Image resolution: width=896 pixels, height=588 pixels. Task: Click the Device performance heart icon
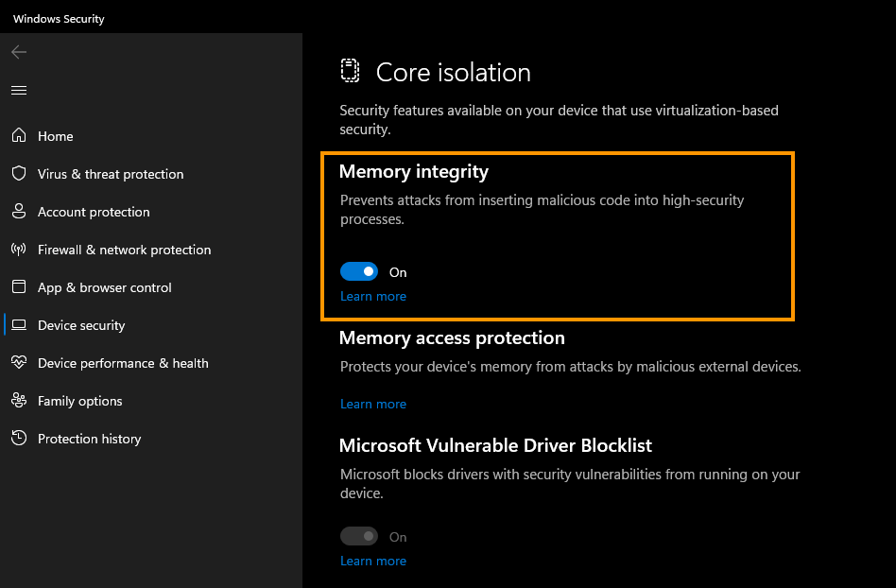tap(19, 362)
